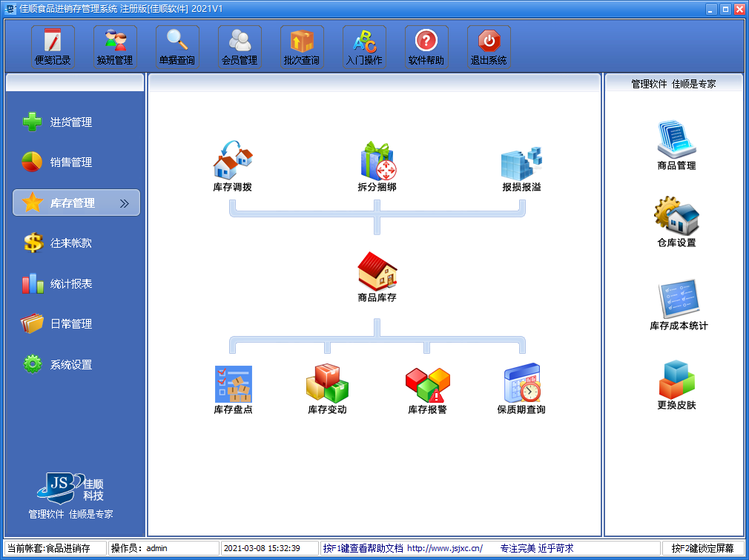Minimize the application window

(x=711, y=9)
